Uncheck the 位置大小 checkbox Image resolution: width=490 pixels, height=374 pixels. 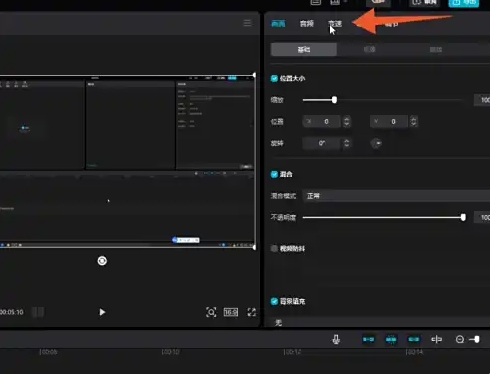274,78
